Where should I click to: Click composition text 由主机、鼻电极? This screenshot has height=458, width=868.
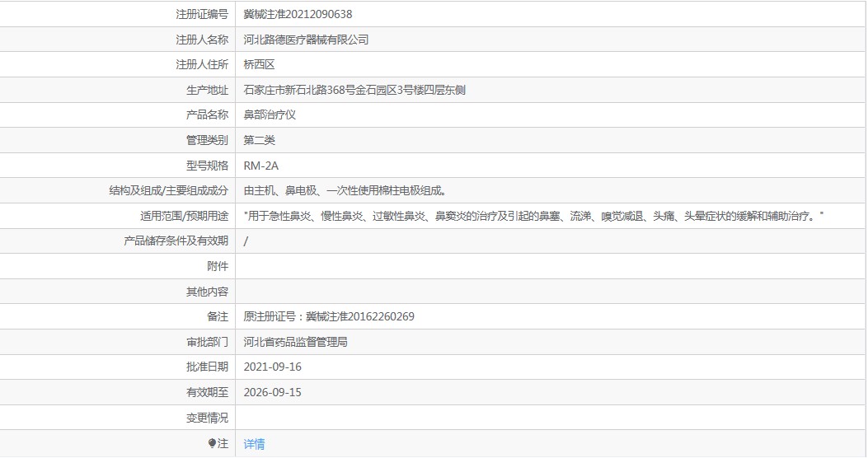coord(280,191)
